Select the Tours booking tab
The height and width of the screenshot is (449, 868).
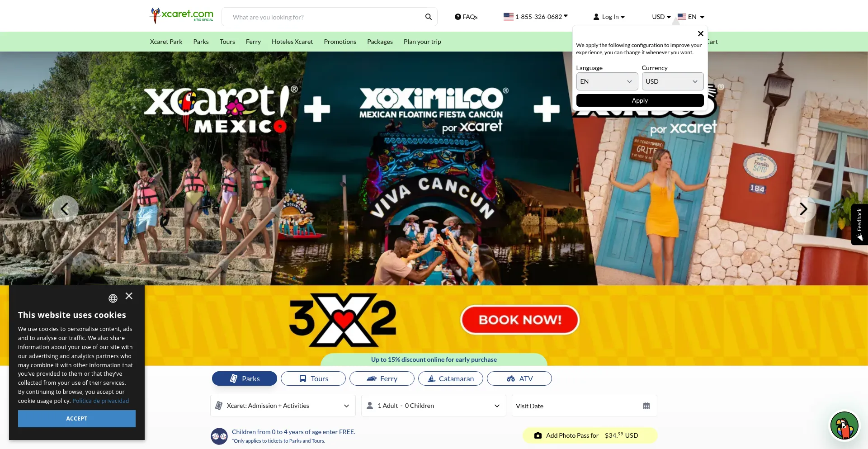[x=313, y=378]
